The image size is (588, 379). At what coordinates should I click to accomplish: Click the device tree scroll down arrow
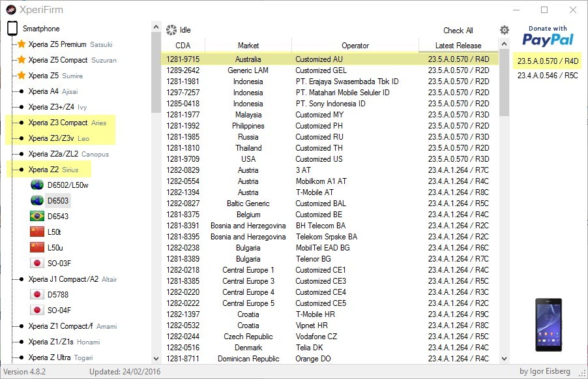coord(156,358)
